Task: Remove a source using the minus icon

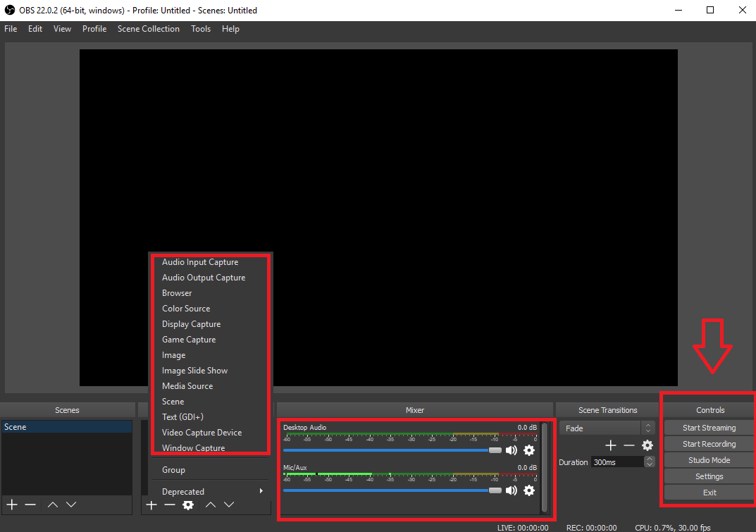Action: [x=169, y=505]
